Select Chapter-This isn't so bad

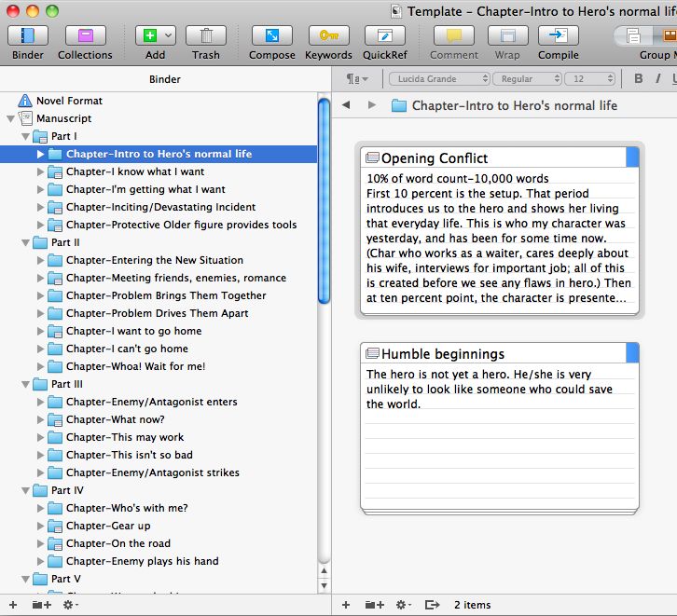[x=129, y=455]
